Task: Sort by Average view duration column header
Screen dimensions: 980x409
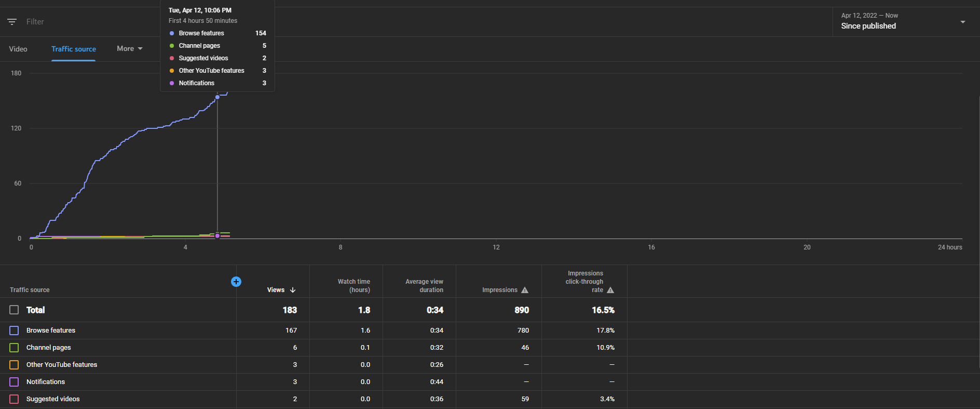Action: [x=424, y=286]
